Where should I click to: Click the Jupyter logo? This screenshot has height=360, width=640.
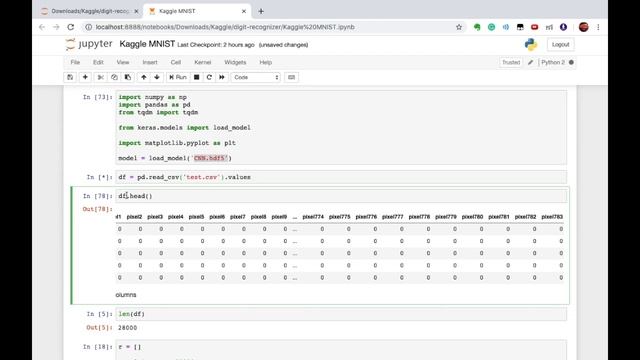pyautogui.click(x=89, y=44)
